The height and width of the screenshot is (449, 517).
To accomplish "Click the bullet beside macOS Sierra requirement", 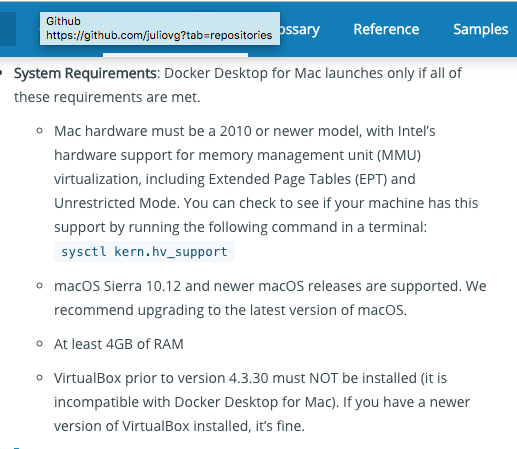I will 39,286.
